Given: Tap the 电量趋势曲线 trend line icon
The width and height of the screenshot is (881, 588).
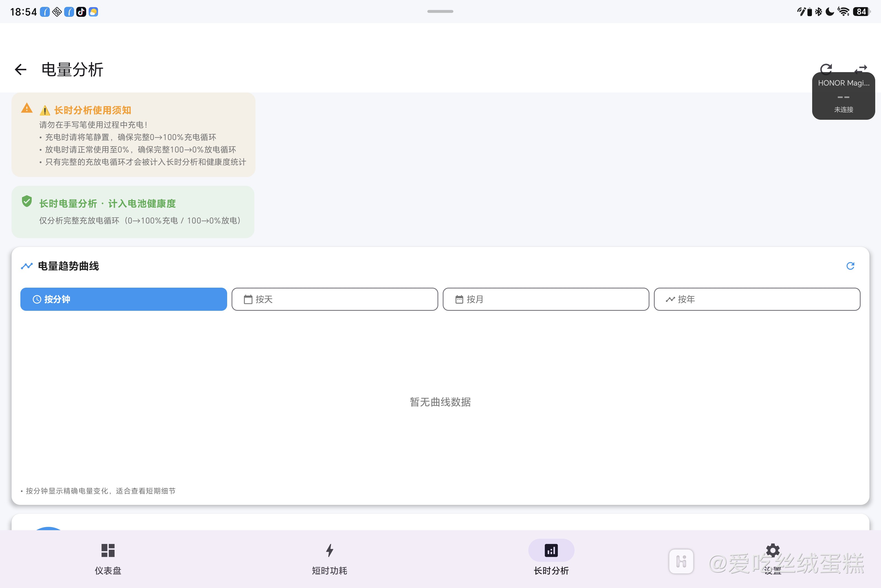Looking at the screenshot, I should [x=27, y=266].
